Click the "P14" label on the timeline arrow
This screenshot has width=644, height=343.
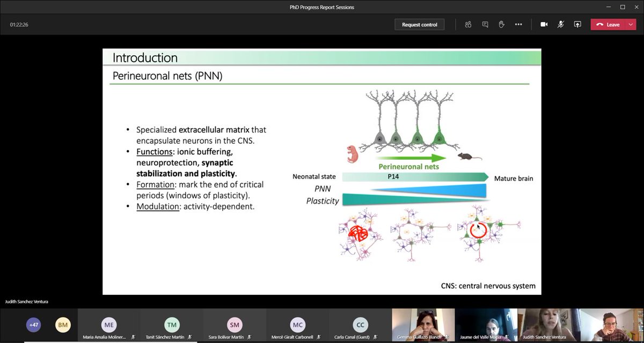[x=394, y=176]
